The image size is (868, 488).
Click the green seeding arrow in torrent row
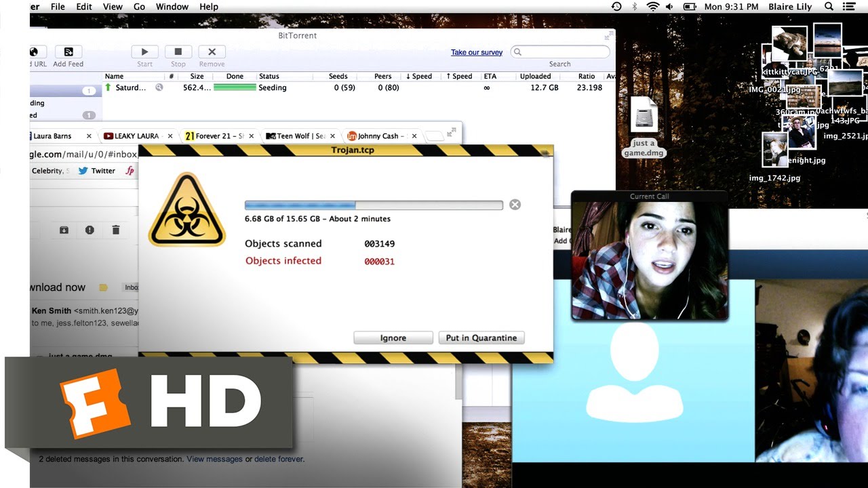click(108, 87)
